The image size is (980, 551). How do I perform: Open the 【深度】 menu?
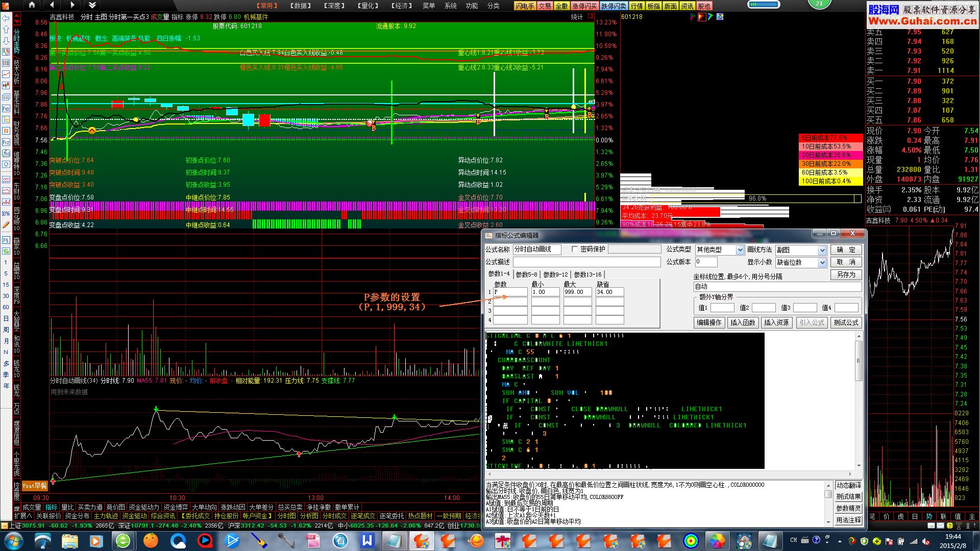(334, 6)
